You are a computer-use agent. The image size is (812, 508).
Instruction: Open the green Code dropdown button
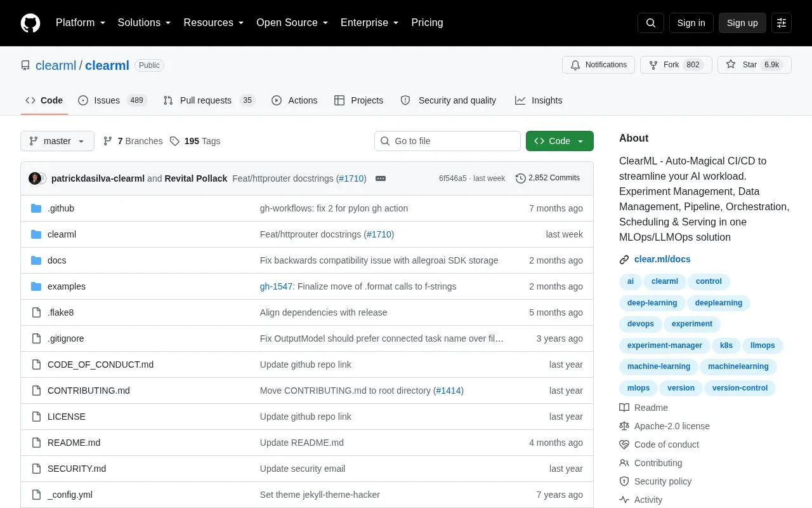click(560, 141)
